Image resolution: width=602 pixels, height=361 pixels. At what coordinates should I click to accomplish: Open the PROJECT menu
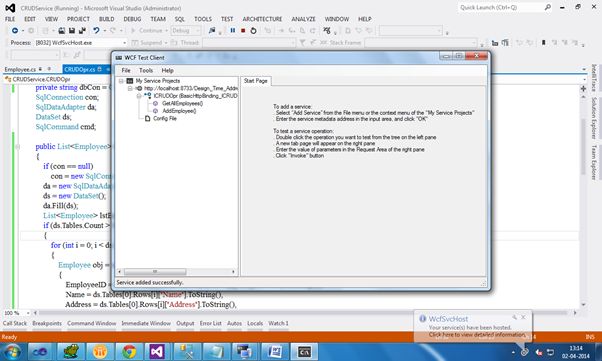78,19
